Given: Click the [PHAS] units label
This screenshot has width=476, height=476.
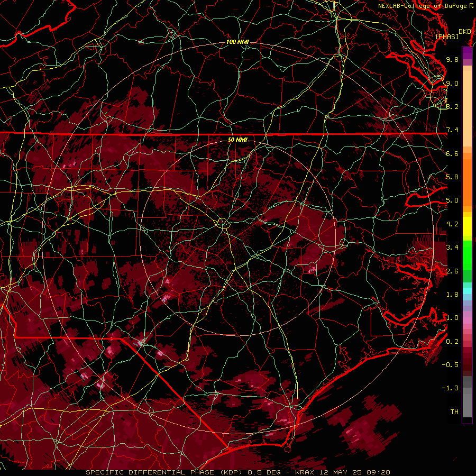Looking at the screenshot, I should point(447,36).
